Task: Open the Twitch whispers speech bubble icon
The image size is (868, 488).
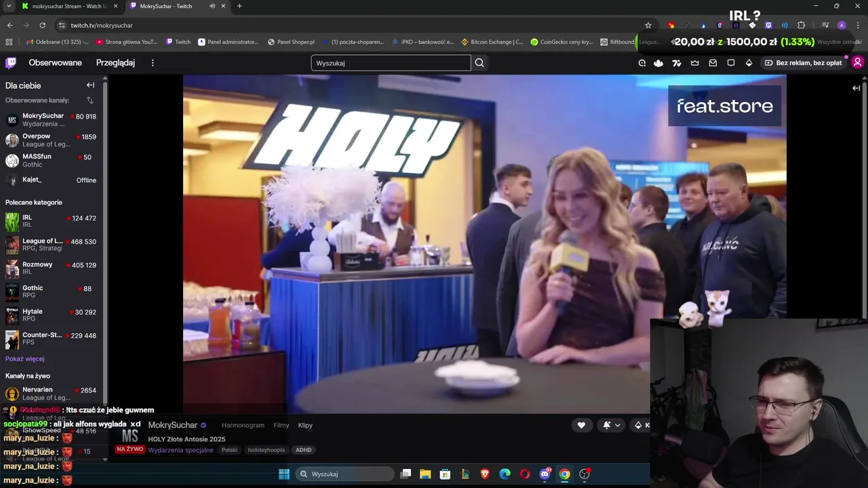Action: [731, 63]
